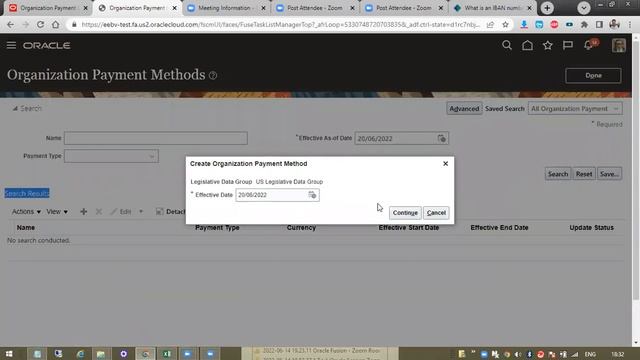
Task: Click Continue in the dialog
Action: coord(405,213)
